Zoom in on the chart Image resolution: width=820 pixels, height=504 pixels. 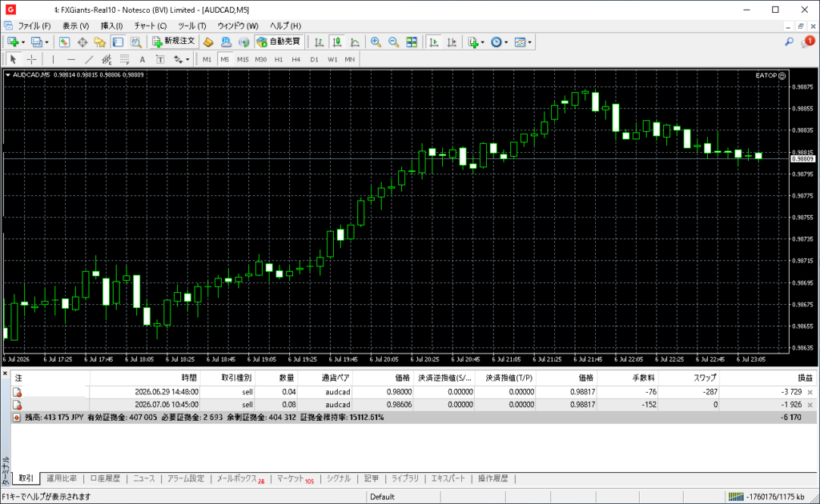[x=376, y=42]
